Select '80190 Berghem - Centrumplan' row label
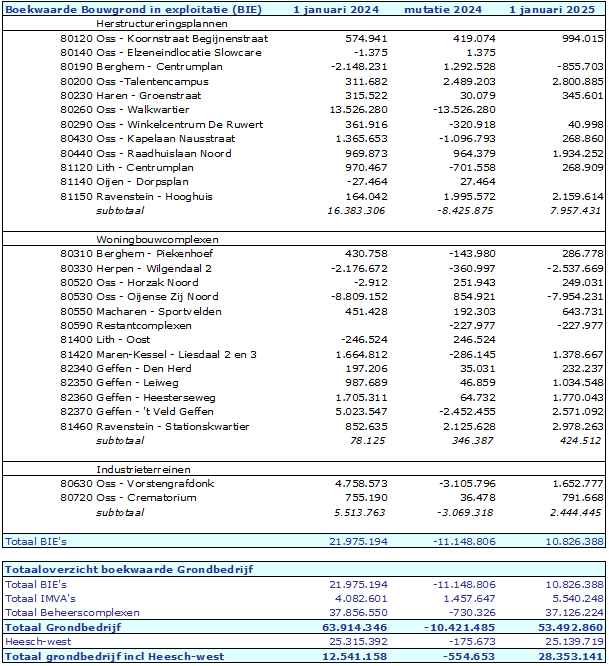Image resolution: width=609 pixels, height=666 pixels. (x=141, y=67)
